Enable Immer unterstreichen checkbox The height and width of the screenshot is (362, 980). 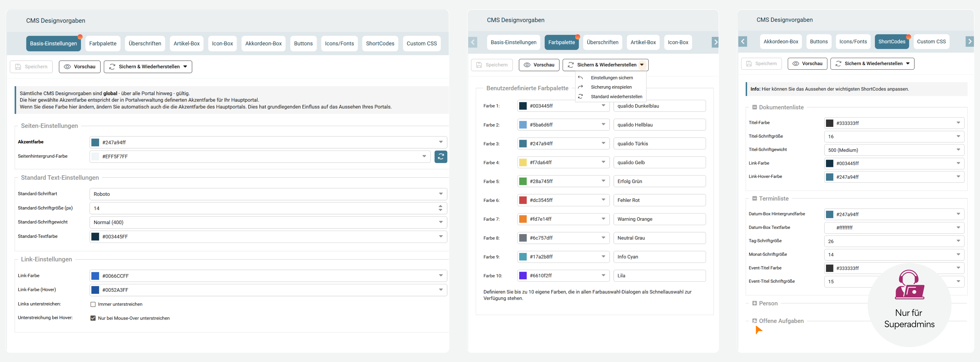pos(93,304)
